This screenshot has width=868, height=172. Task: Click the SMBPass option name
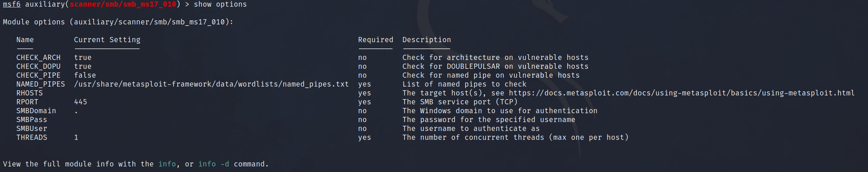click(32, 119)
